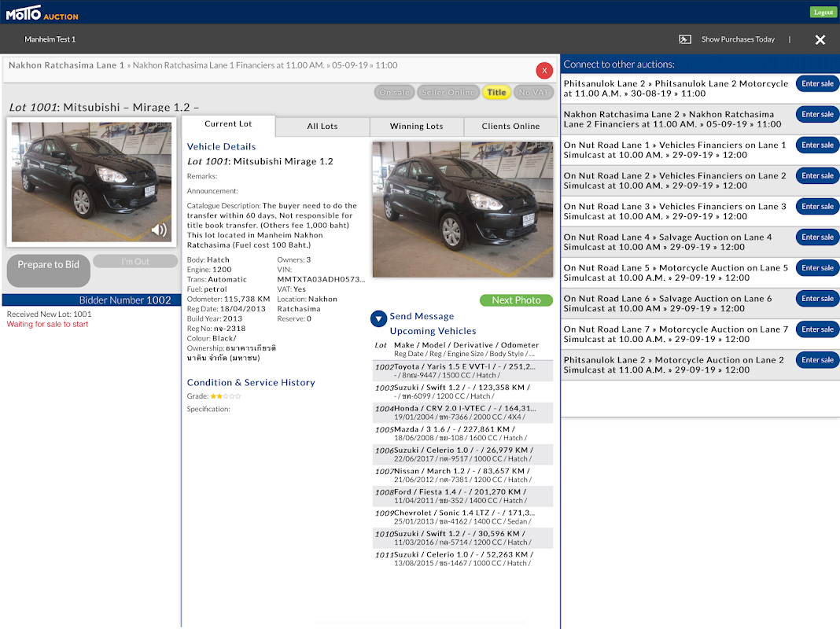Click the Show Purchases Today screen icon

click(685, 39)
